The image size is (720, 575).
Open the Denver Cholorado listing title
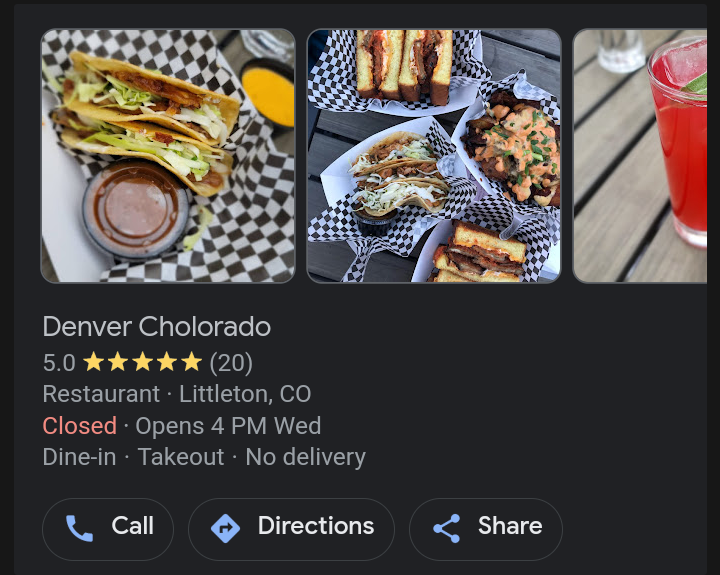point(157,327)
